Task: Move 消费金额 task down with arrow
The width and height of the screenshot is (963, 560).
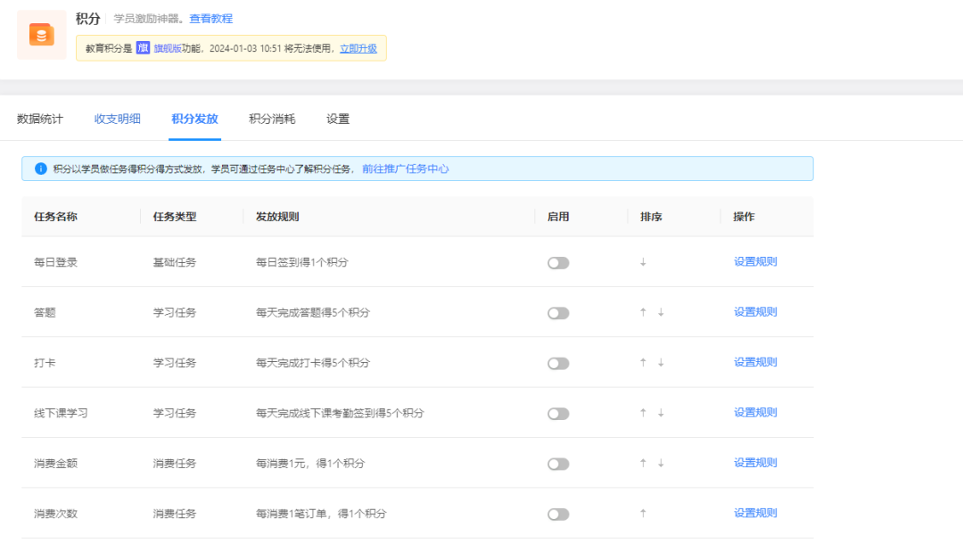Action: [661, 463]
